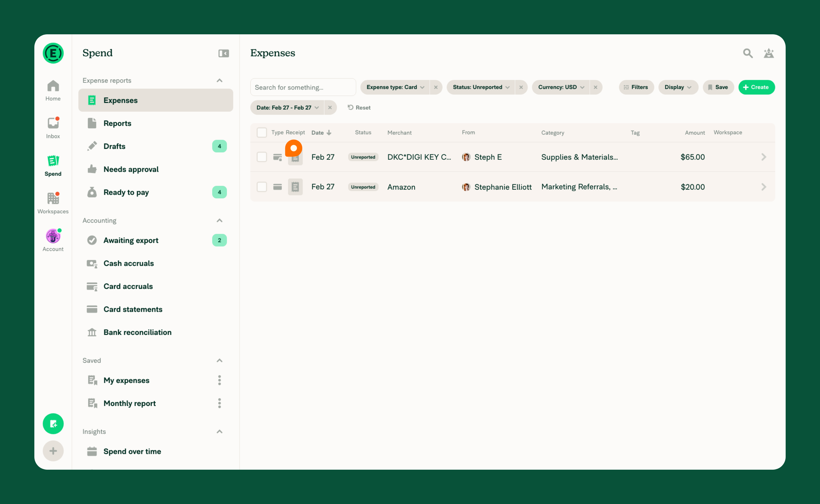Click the Expensify logo icon
The height and width of the screenshot is (504, 820).
(53, 53)
